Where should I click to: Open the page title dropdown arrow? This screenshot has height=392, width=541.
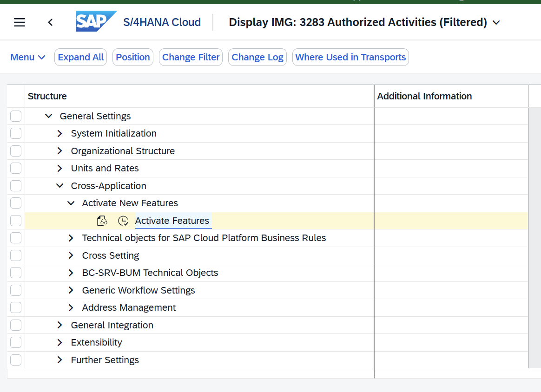coord(496,23)
